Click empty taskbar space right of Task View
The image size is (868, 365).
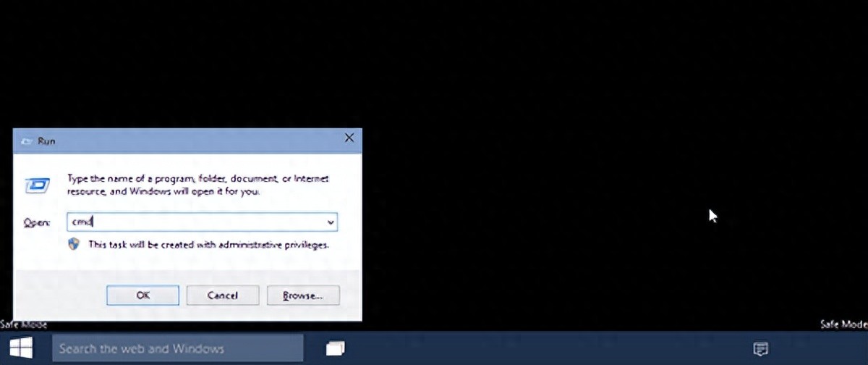tap(542, 349)
